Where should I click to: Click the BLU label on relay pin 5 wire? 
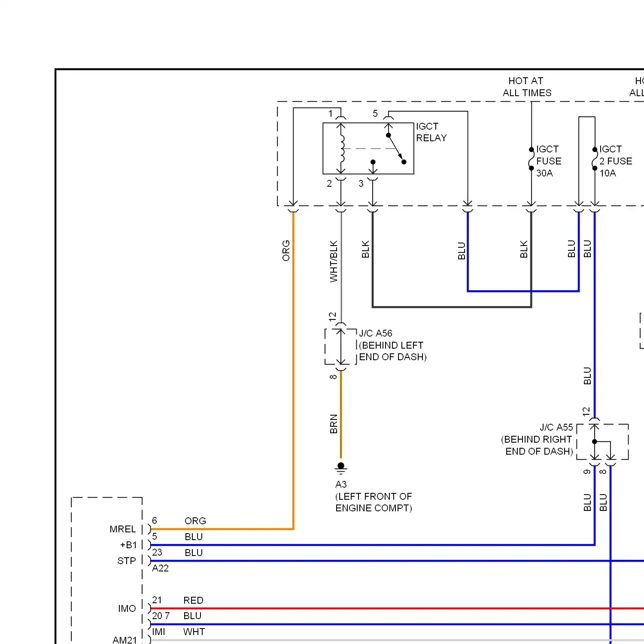(462, 251)
